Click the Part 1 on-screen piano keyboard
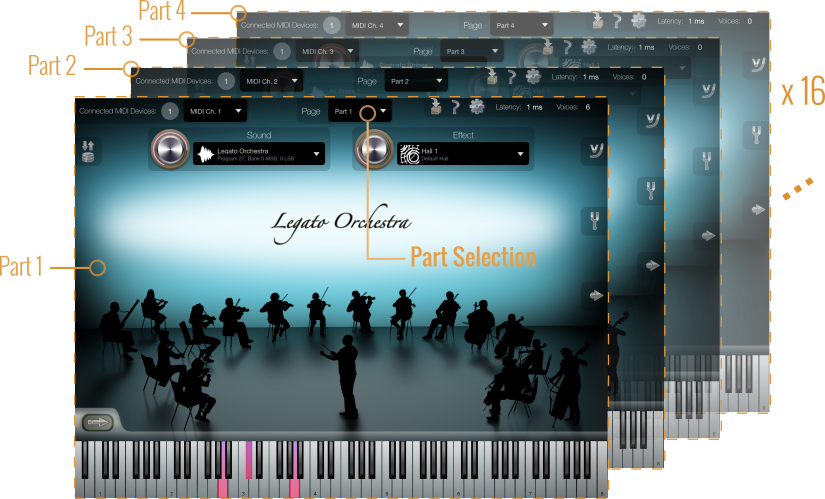The width and height of the screenshot is (825, 499). [x=341, y=469]
